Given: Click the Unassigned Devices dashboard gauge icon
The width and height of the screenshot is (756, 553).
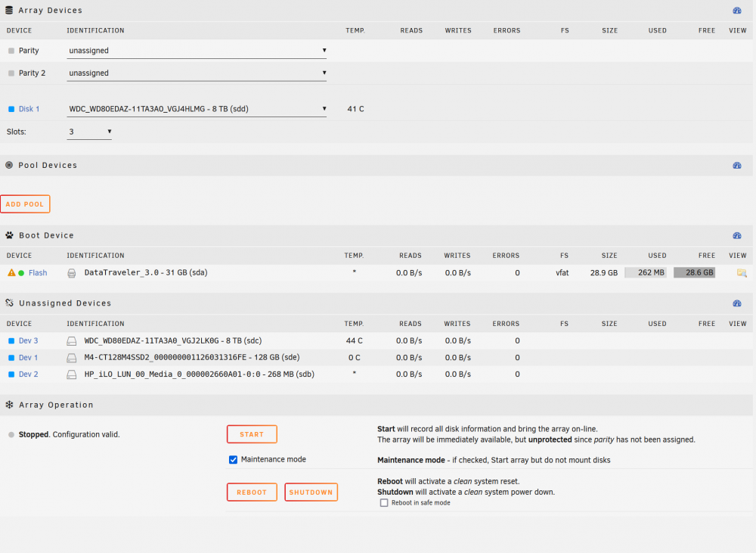Looking at the screenshot, I should coord(736,303).
